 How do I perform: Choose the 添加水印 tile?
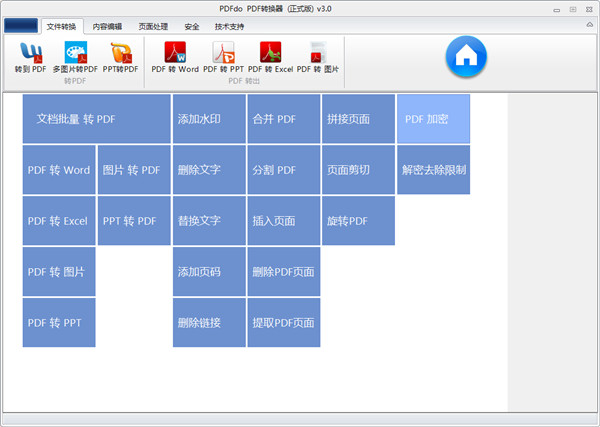coord(209,119)
